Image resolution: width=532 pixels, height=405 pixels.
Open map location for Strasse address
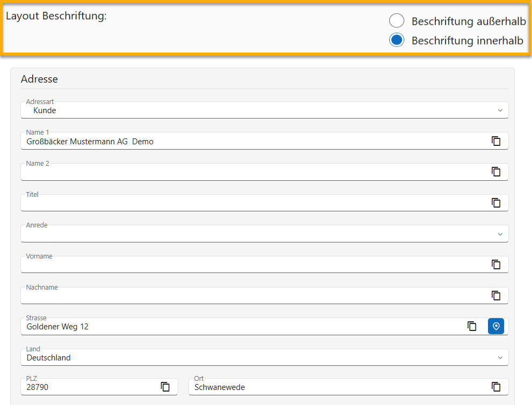point(496,326)
